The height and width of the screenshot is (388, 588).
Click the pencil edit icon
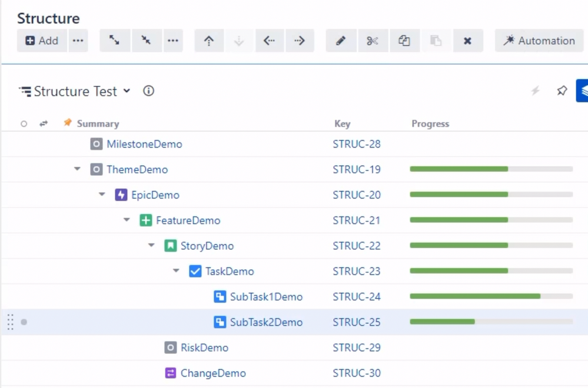click(x=341, y=41)
